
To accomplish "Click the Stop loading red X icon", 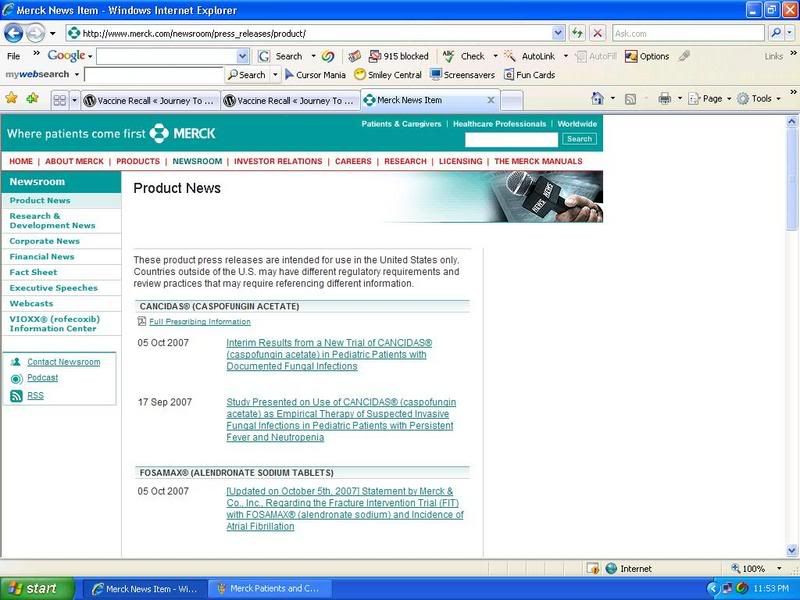I will pyautogui.click(x=597, y=34).
